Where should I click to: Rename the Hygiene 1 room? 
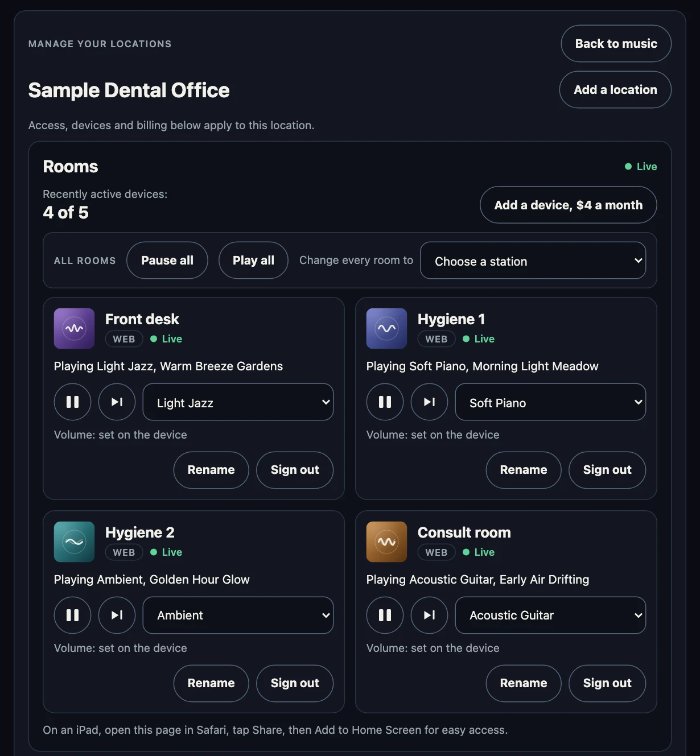(x=524, y=470)
